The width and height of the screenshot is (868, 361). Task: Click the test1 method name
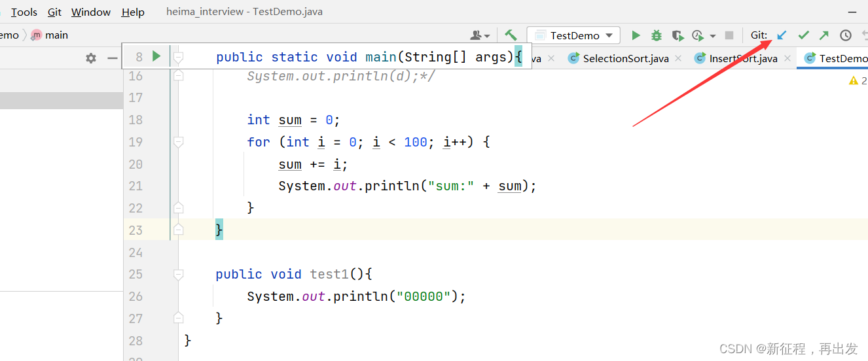coord(329,275)
